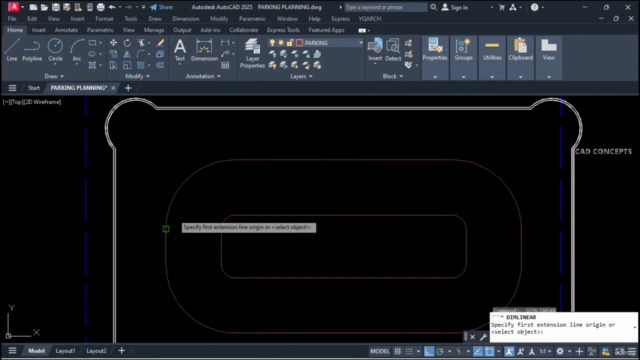
Task: Toggle object snap tracking in status bar
Action: tap(478, 351)
